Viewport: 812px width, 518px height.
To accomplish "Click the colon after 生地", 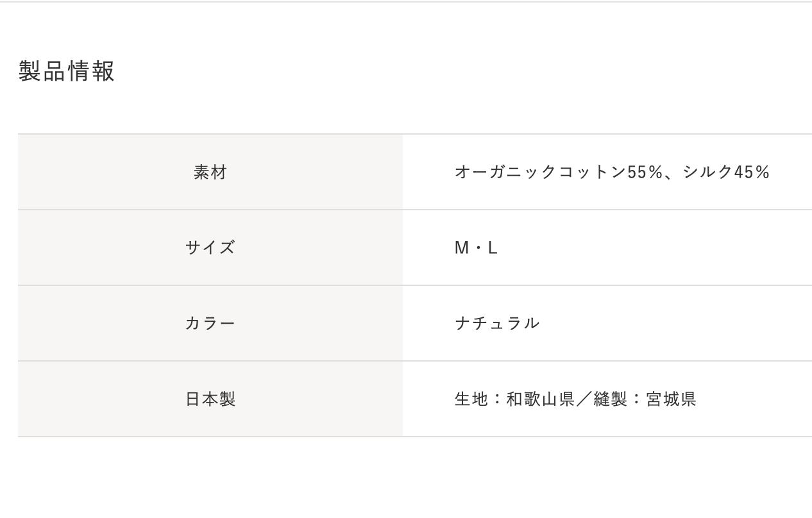I will point(498,399).
